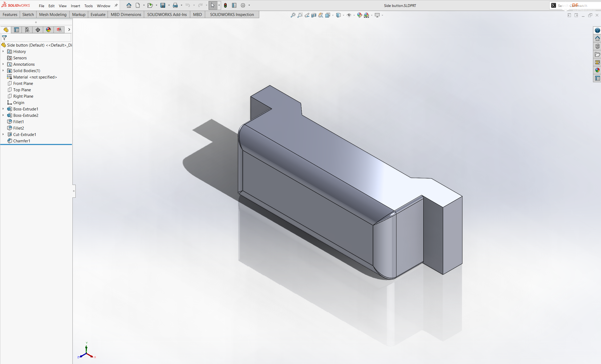Switch to the DimXpertManager crosshair tab icon
Image resolution: width=601 pixels, height=364 pixels.
pyautogui.click(x=38, y=30)
